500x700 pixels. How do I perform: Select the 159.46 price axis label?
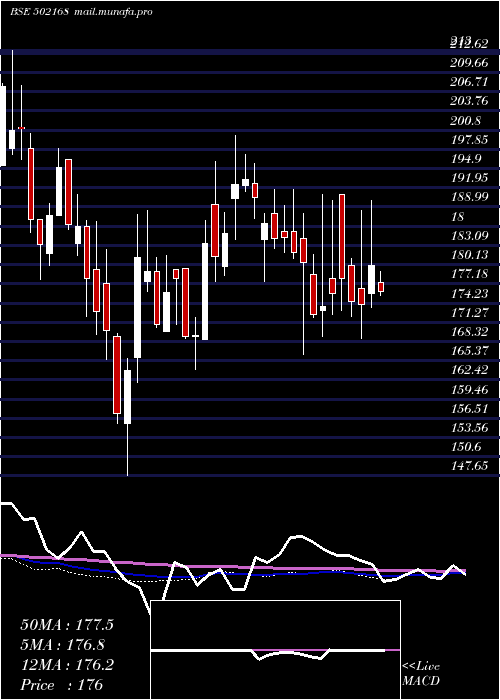tap(469, 390)
